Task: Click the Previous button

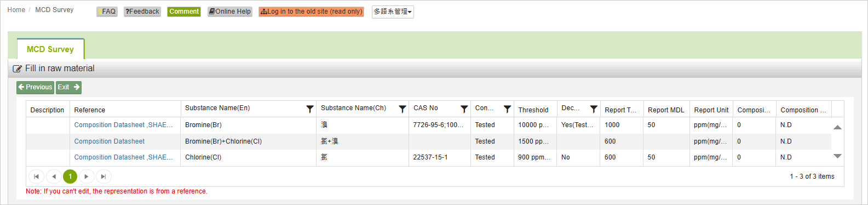Action: [35, 87]
